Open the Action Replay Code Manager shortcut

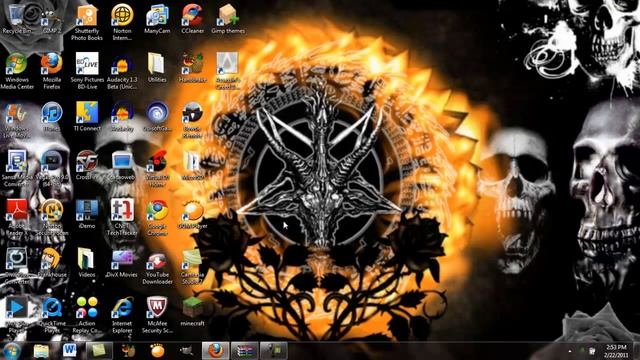(87, 315)
